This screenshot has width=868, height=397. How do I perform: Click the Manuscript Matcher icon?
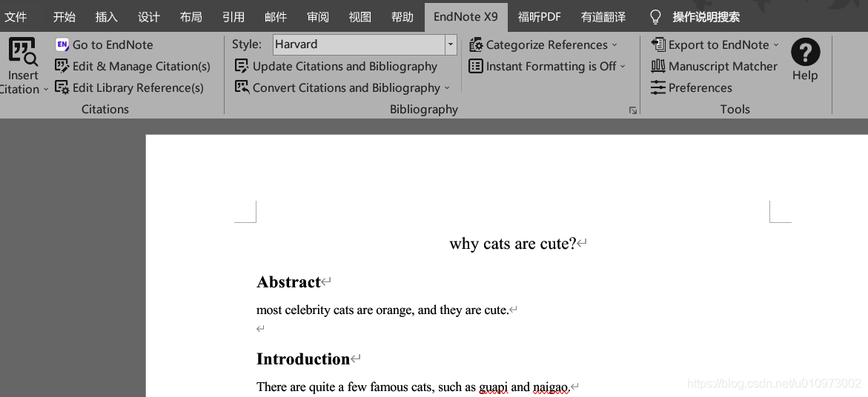(658, 67)
